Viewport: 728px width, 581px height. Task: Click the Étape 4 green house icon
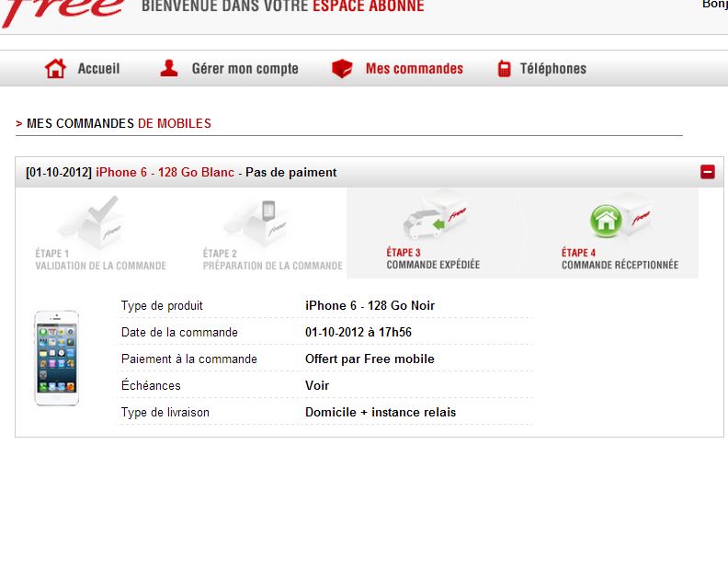(607, 220)
